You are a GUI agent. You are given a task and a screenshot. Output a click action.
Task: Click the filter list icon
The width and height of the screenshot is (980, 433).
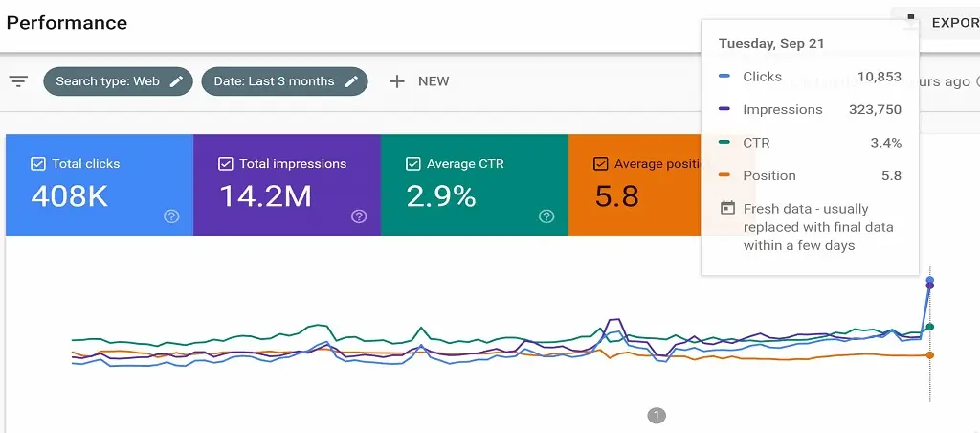click(x=18, y=81)
